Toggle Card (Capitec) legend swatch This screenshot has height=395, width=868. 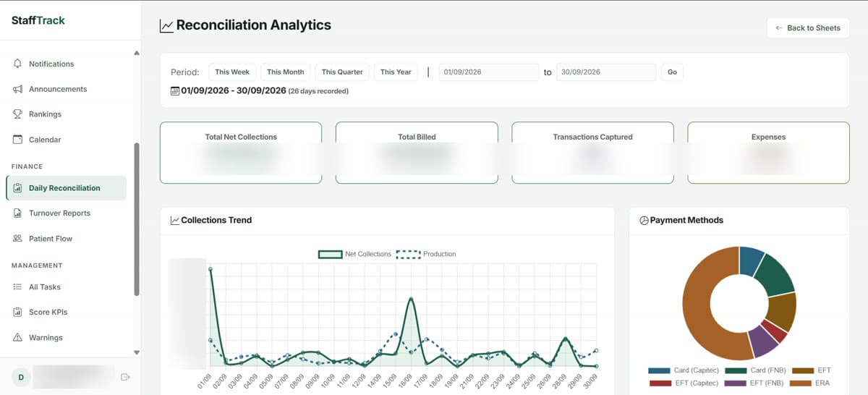click(659, 370)
